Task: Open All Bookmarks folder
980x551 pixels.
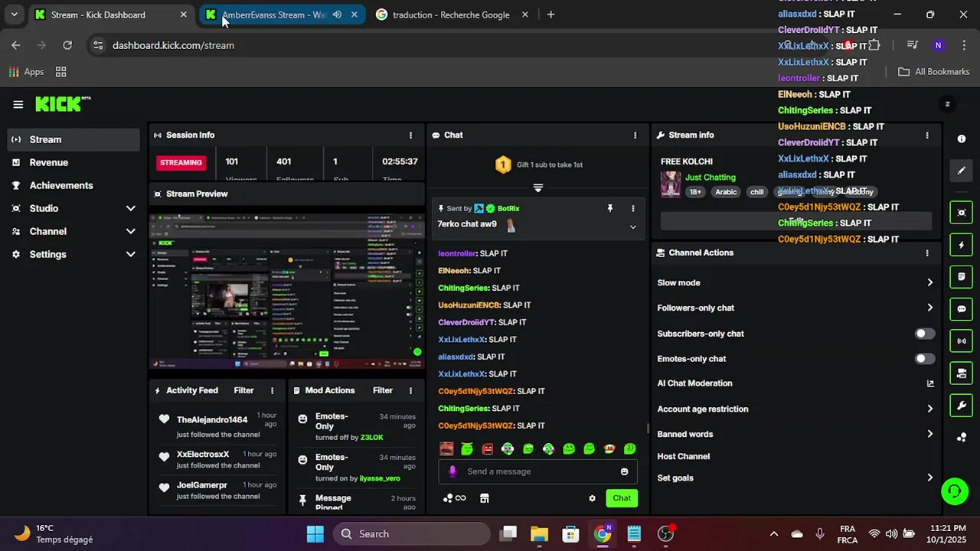Action: click(933, 72)
